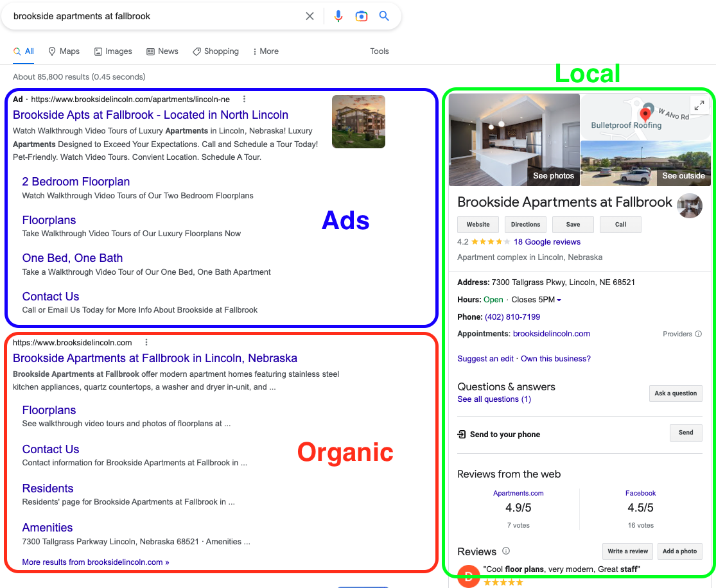Screen dimensions: 716x588
Task: Click the info icon next to Reviews
Action: coord(506,551)
